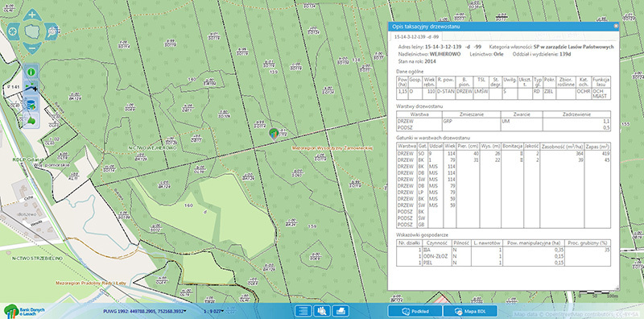Open the legend list icon in the bottom bar

pos(303,311)
